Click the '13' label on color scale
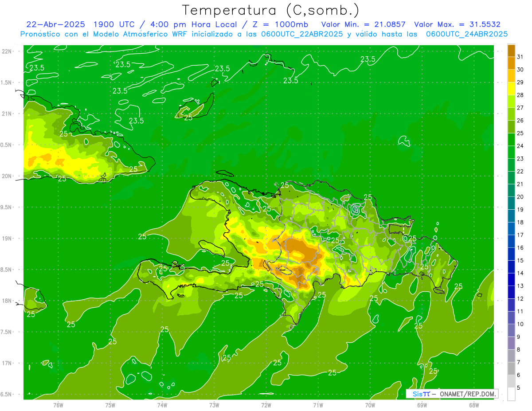Screen dimensions: 532x411 click(x=520, y=286)
